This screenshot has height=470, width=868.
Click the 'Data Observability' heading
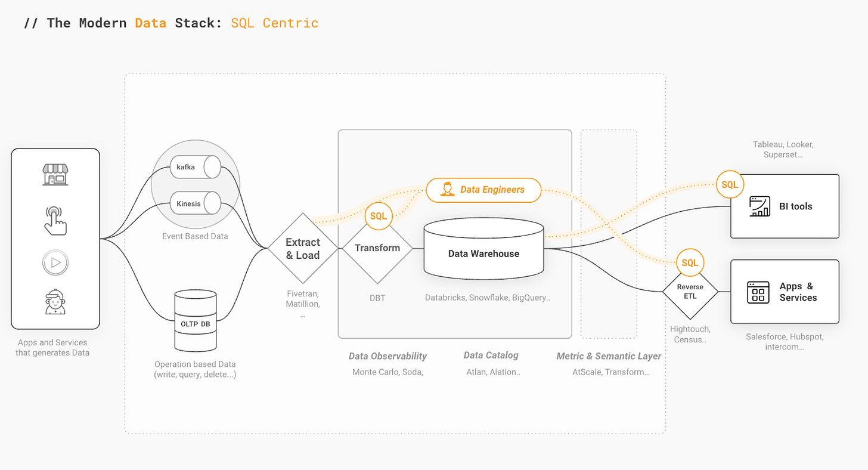click(388, 355)
